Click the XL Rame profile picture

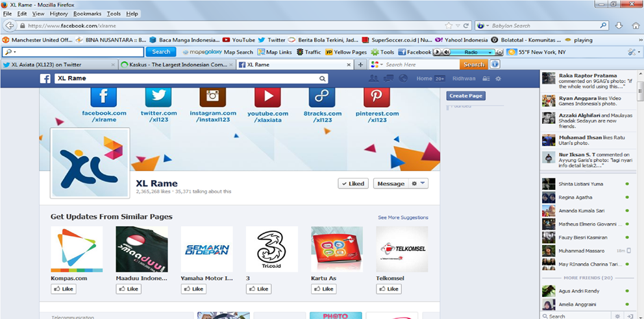pyautogui.click(x=90, y=163)
